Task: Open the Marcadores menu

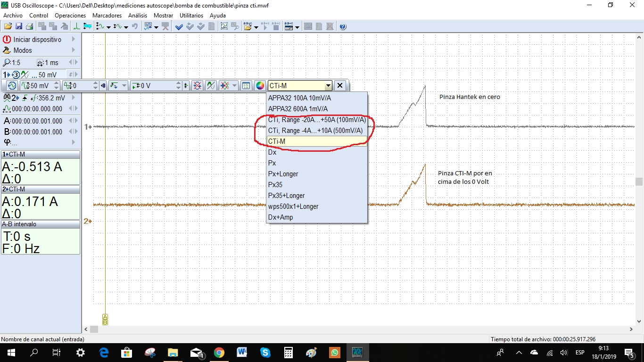Action: click(x=107, y=16)
